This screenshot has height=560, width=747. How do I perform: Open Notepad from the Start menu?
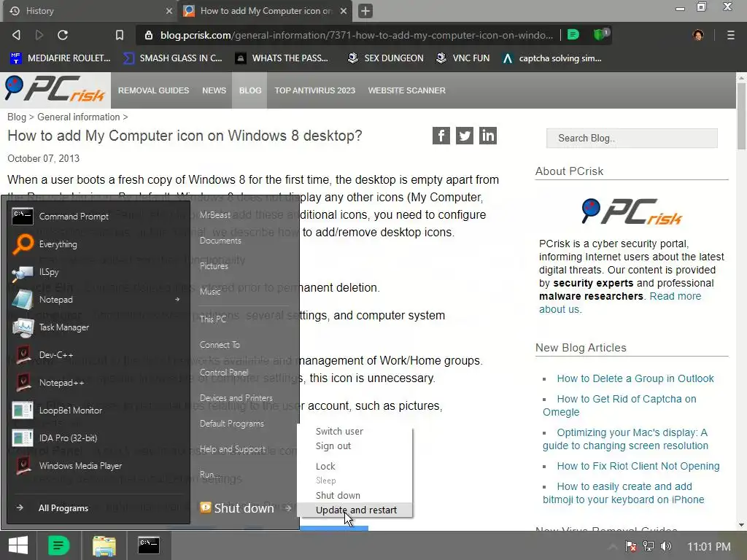[98, 300]
